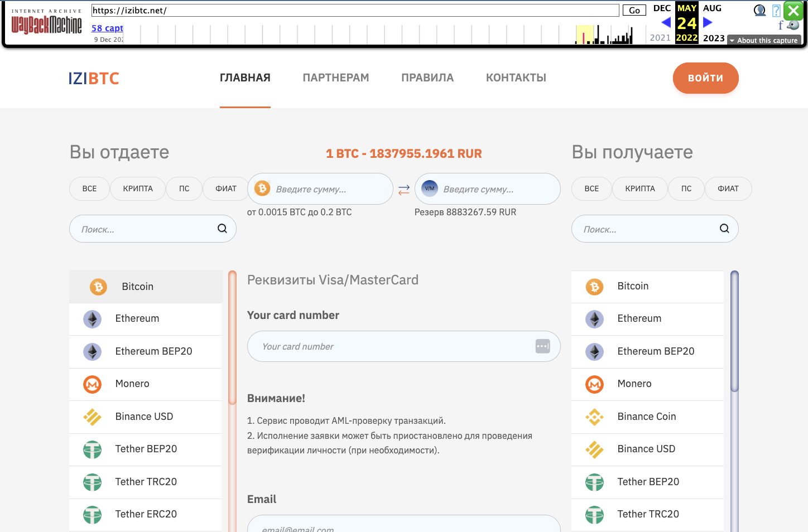
Task: Click the search magnifier in the right search box
Action: [x=724, y=228]
